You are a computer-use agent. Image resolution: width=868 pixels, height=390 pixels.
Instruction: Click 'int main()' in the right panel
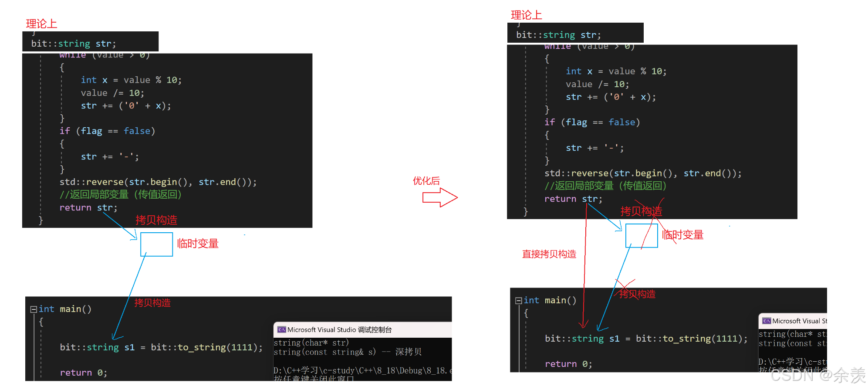click(x=550, y=301)
